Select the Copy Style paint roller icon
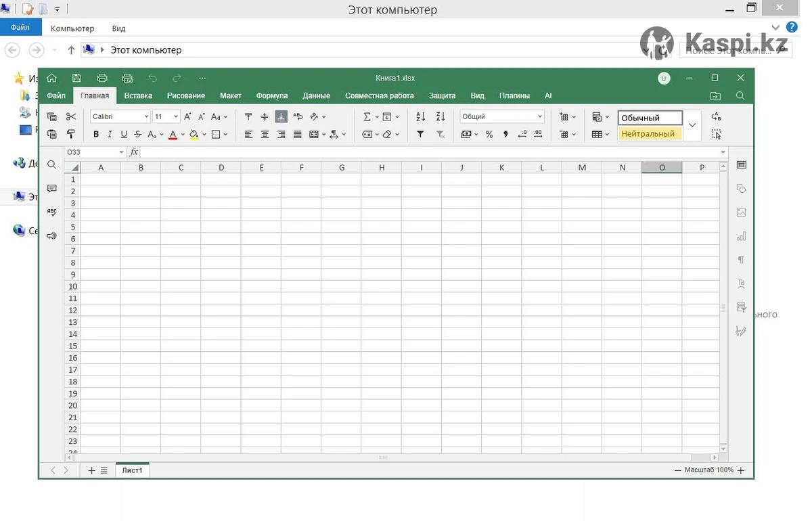The image size is (812, 521). (71, 134)
